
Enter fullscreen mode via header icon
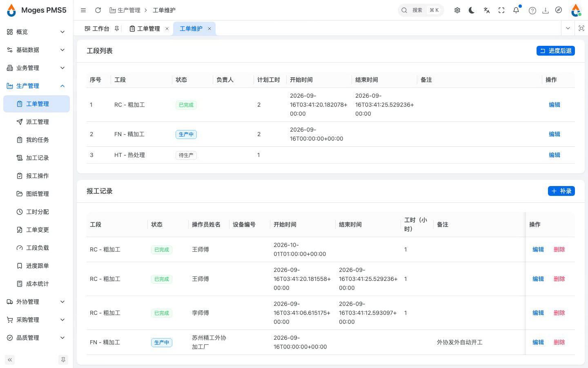501,10
